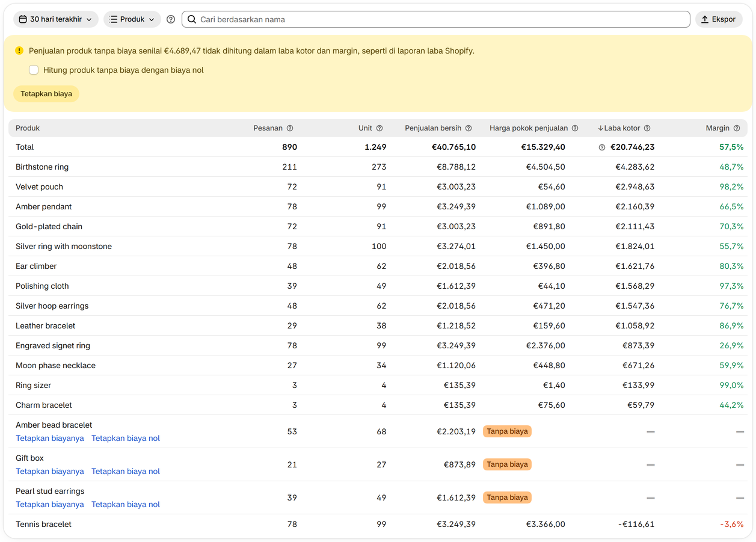
Task: Click the magnifier icon in the search field
Action: [x=192, y=19]
